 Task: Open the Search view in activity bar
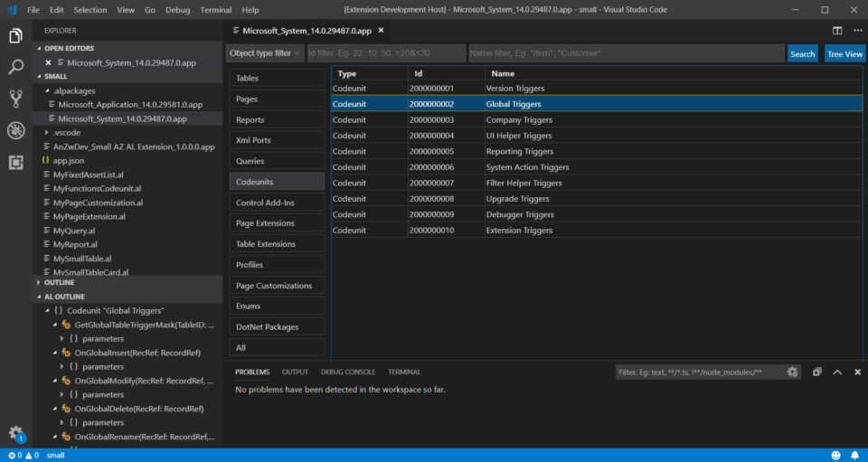[x=15, y=68]
